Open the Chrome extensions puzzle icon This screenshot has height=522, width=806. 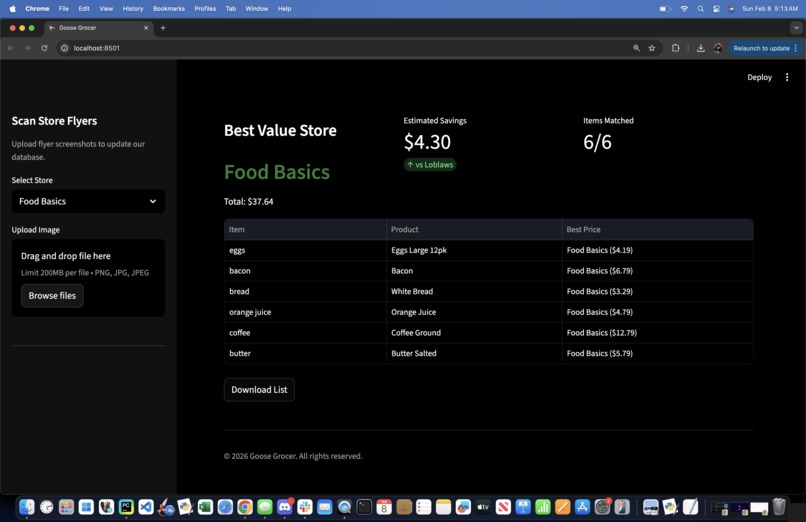pos(675,48)
